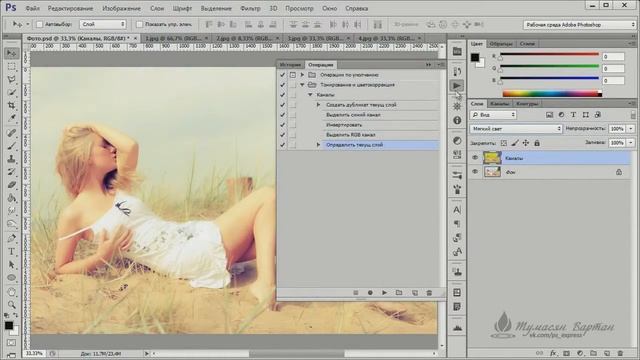The height and width of the screenshot is (360, 640).
Task: Click the Record button in Actions panel
Action: (370, 293)
